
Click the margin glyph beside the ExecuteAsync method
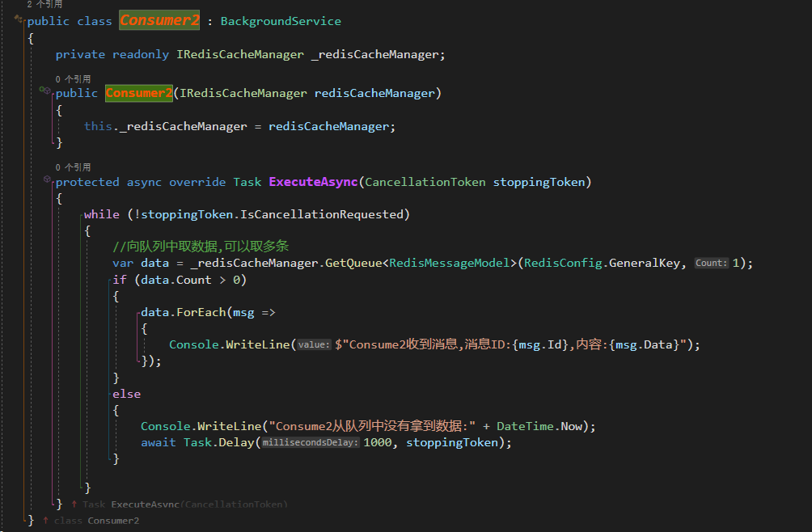pos(47,179)
